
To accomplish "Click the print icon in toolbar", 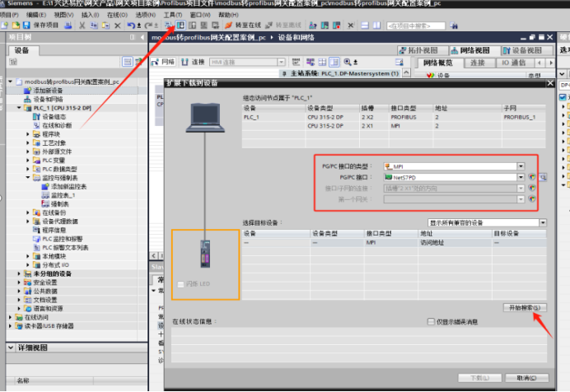I will pos(68,25).
